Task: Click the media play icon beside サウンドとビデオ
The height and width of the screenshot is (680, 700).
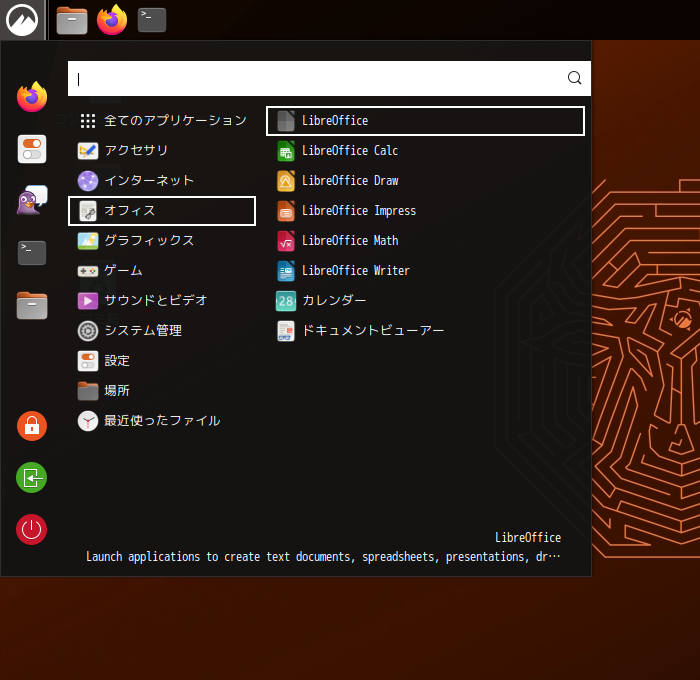Action: click(88, 301)
